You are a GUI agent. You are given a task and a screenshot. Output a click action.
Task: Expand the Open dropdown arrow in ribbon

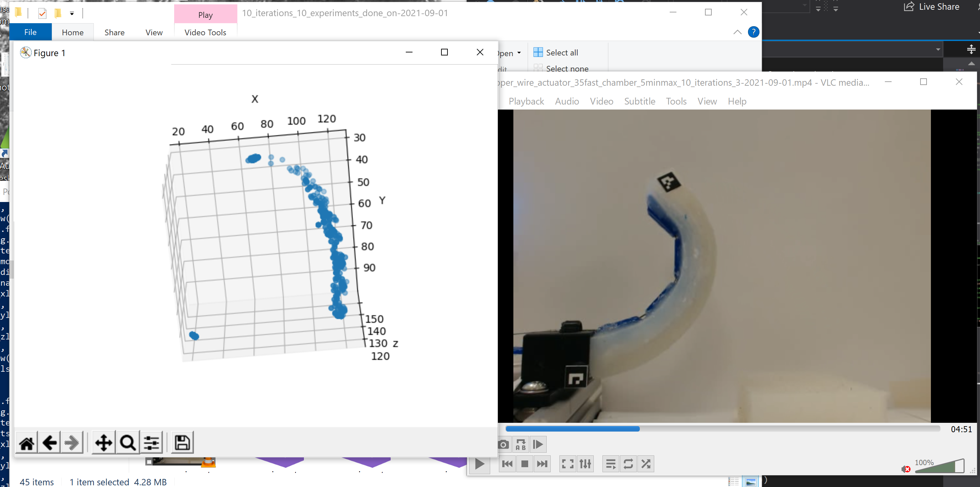click(519, 53)
